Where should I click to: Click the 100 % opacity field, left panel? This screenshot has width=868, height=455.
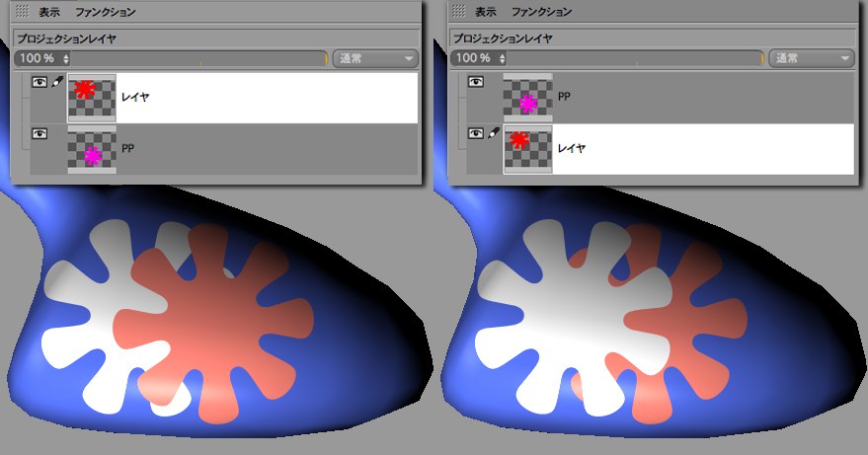click(41, 58)
